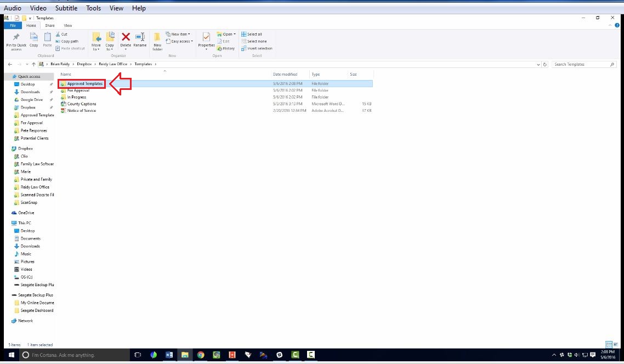Image resolution: width=624 pixels, height=364 pixels.
Task: Open the New item dropdown
Action: pos(178,34)
